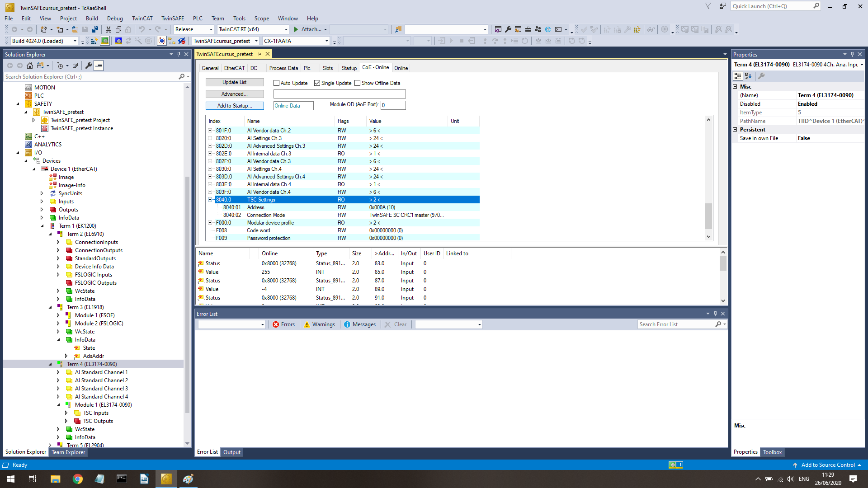The height and width of the screenshot is (488, 868).
Task: Click the Restart TwinCAT Run Mode icon
Action: [x=105, y=41]
